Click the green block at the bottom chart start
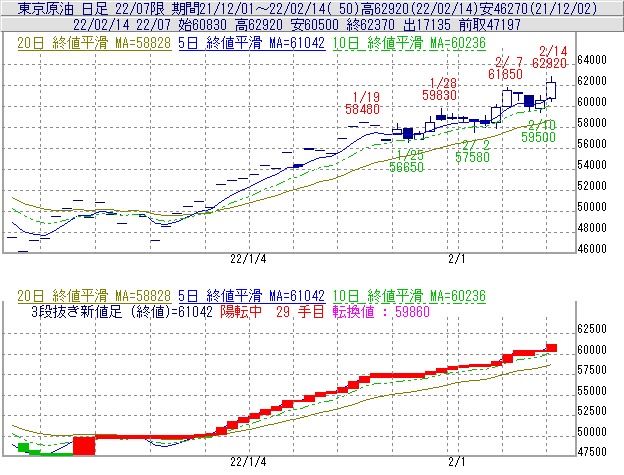Screen dimensions: 624x475 point(23,448)
